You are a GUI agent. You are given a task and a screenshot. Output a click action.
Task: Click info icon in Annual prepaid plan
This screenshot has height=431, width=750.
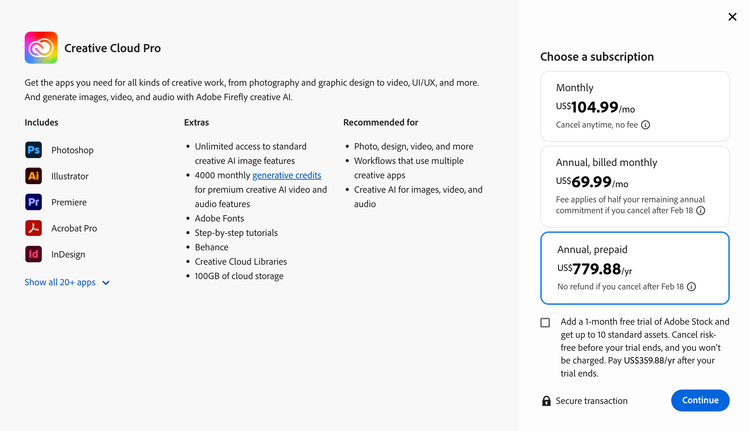pyautogui.click(x=692, y=287)
